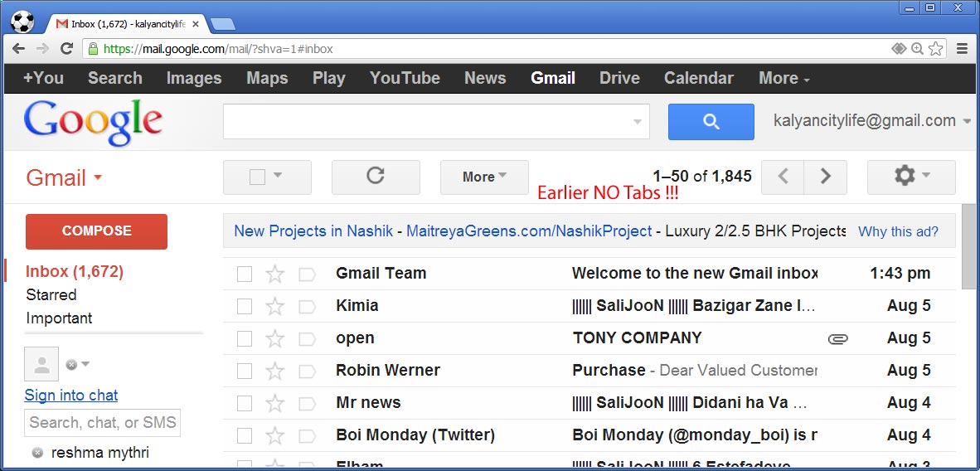
Task: Tick the checkbox for Gmail Team message
Action: [245, 274]
